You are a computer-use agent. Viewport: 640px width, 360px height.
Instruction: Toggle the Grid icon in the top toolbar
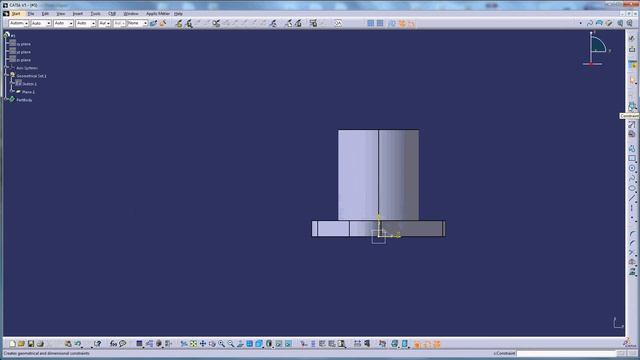(x=371, y=23)
